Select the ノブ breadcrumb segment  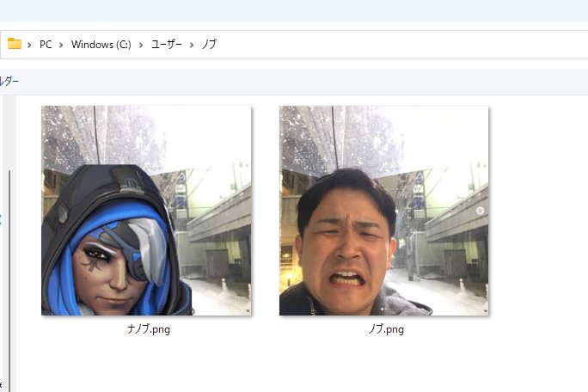pyautogui.click(x=209, y=44)
